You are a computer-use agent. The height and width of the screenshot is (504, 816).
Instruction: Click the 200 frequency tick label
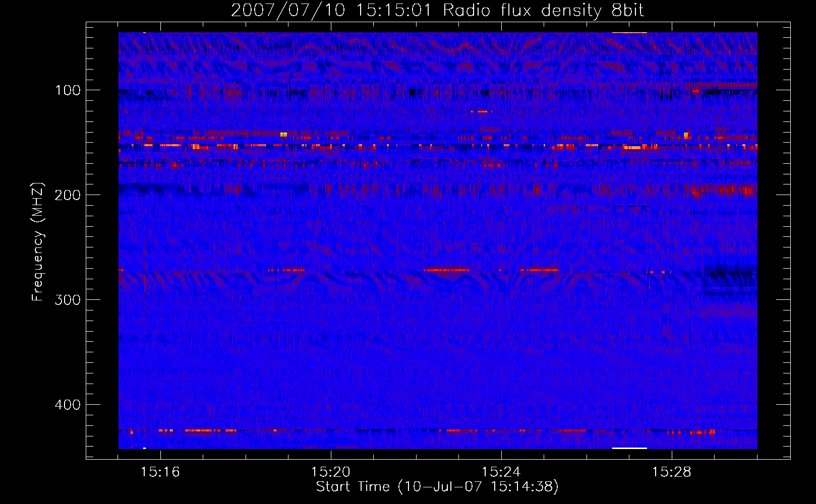[68, 196]
